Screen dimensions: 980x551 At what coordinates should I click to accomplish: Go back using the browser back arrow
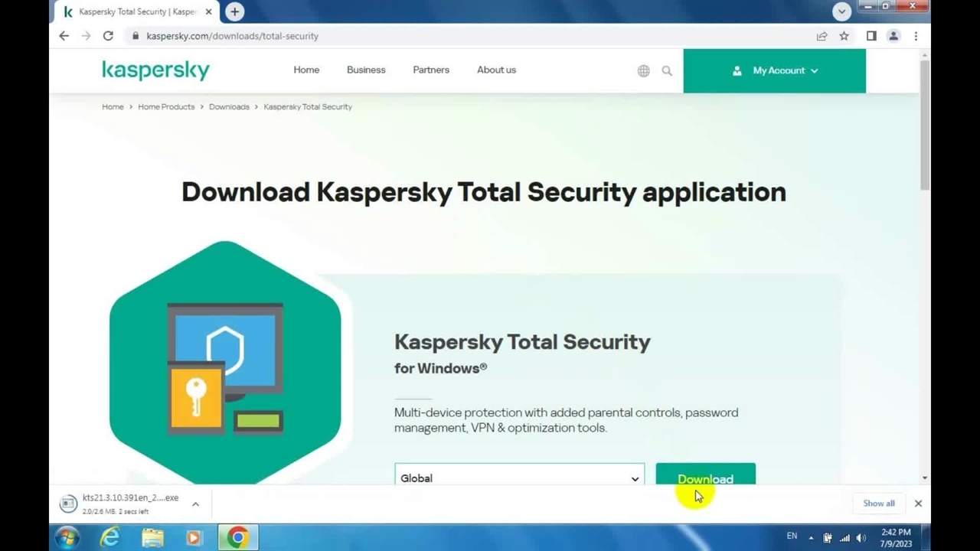[64, 36]
